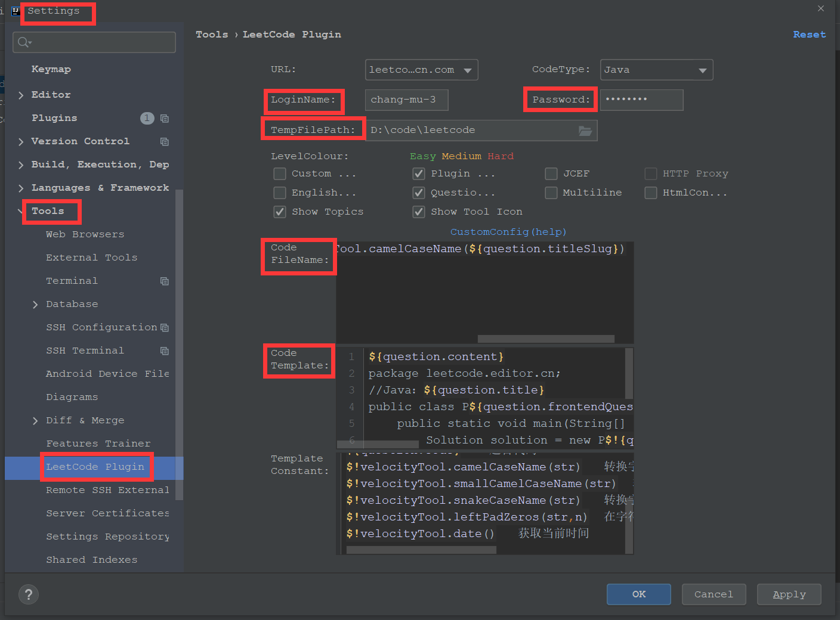The width and height of the screenshot is (840, 620).
Task: Enable the Multiline checkbox
Action: click(x=551, y=193)
